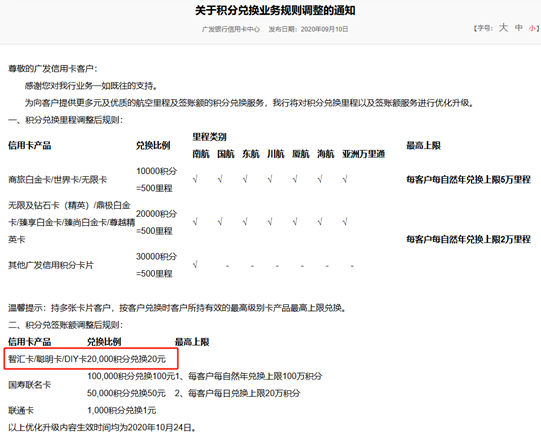Select limit text 每客户每自然年兑换上限5万里程

[468, 179]
